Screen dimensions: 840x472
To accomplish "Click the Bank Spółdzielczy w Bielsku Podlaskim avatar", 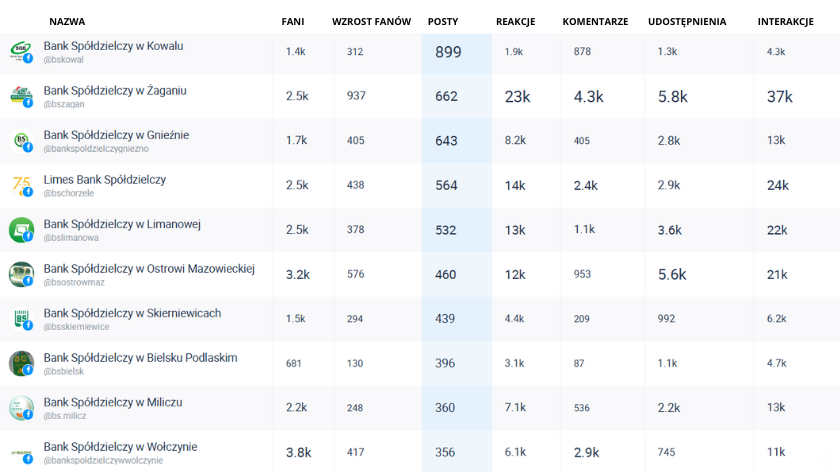I will click(21, 363).
